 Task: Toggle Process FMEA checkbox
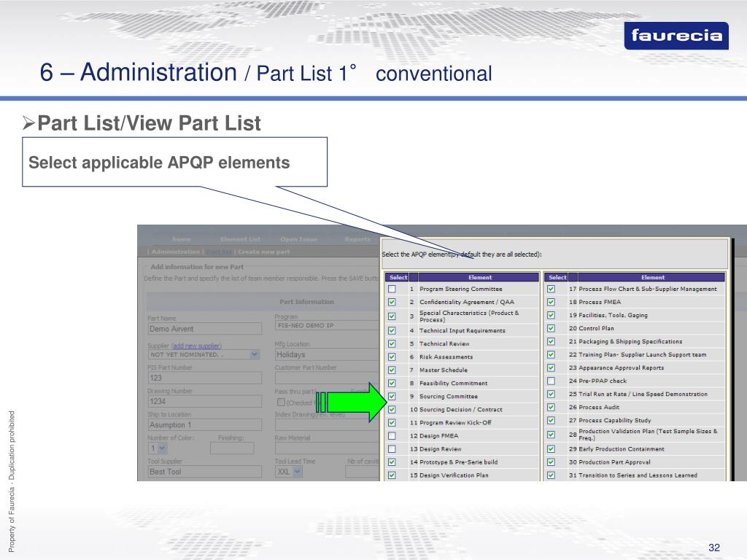[x=551, y=302]
